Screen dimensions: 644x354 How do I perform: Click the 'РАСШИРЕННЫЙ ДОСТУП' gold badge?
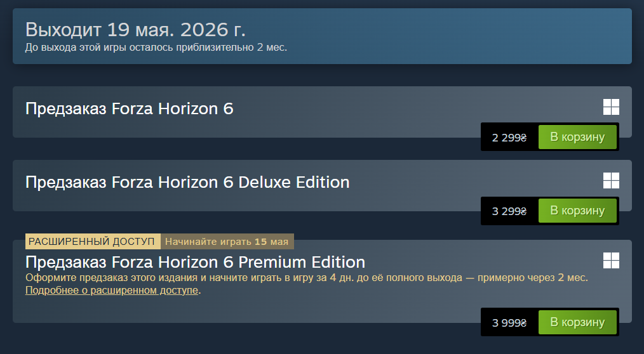[x=91, y=242]
